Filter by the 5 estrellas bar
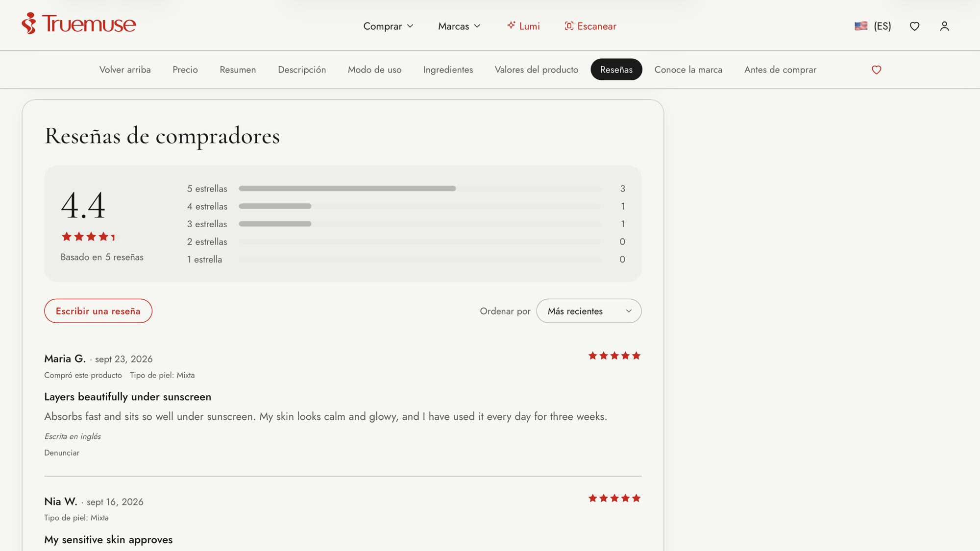 [406, 189]
